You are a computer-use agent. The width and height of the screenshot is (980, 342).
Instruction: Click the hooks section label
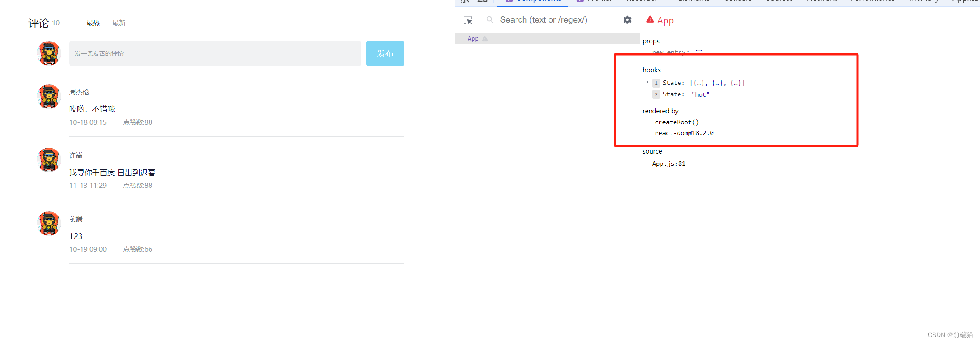click(652, 70)
